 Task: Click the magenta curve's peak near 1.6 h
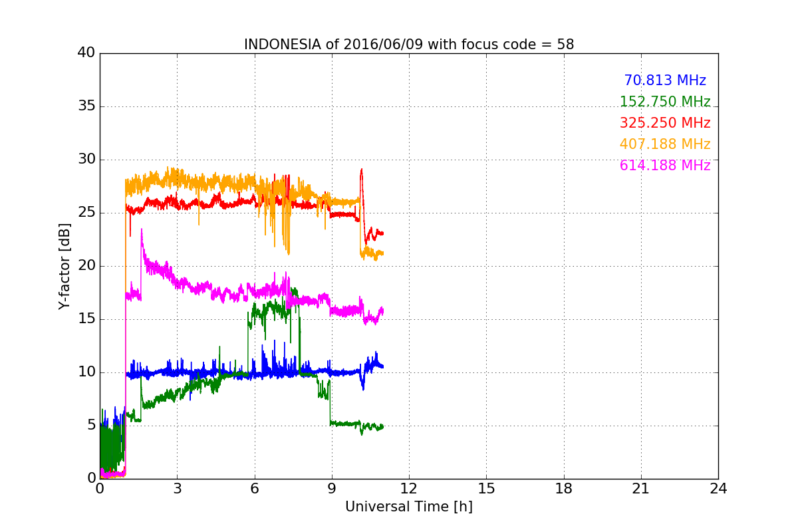pyautogui.click(x=142, y=231)
